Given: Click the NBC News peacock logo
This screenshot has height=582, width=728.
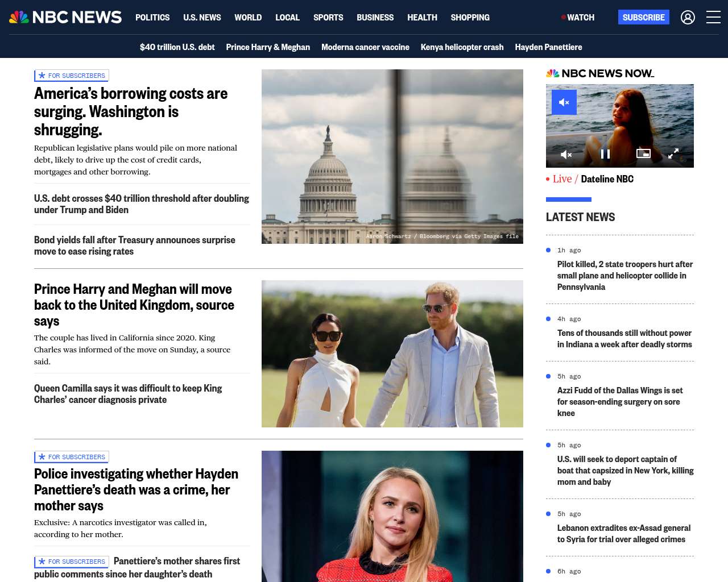Looking at the screenshot, I should (x=65, y=17).
